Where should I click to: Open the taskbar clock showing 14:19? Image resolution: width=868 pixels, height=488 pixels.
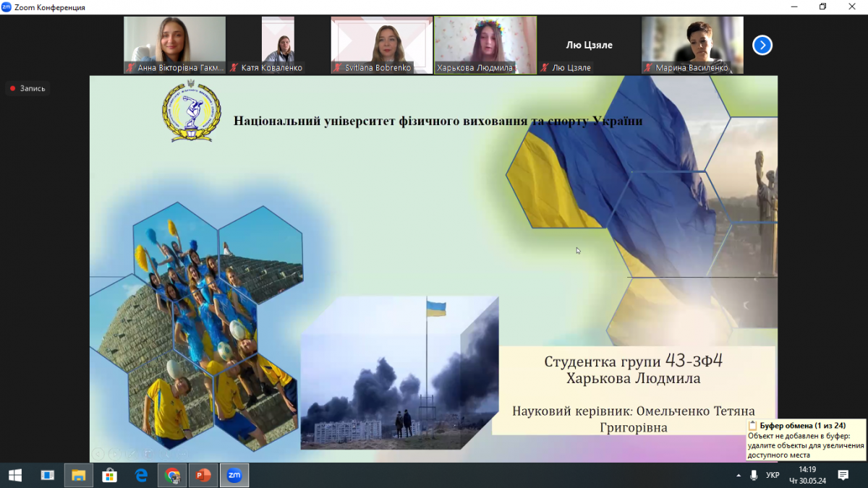pos(807,475)
